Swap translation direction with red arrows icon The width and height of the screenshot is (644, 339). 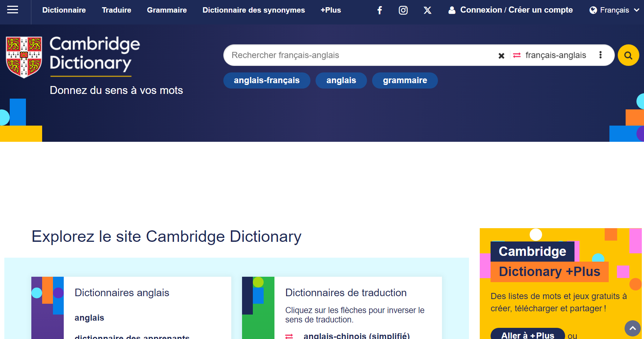(517, 55)
